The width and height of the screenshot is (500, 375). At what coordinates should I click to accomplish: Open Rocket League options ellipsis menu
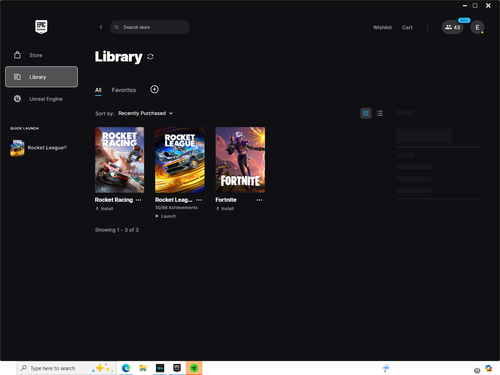click(199, 200)
